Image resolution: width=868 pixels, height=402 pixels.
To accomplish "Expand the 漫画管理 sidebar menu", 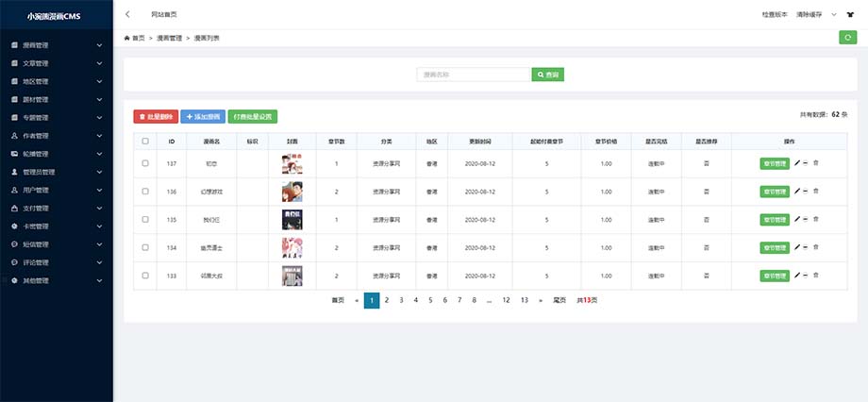I will tap(57, 45).
